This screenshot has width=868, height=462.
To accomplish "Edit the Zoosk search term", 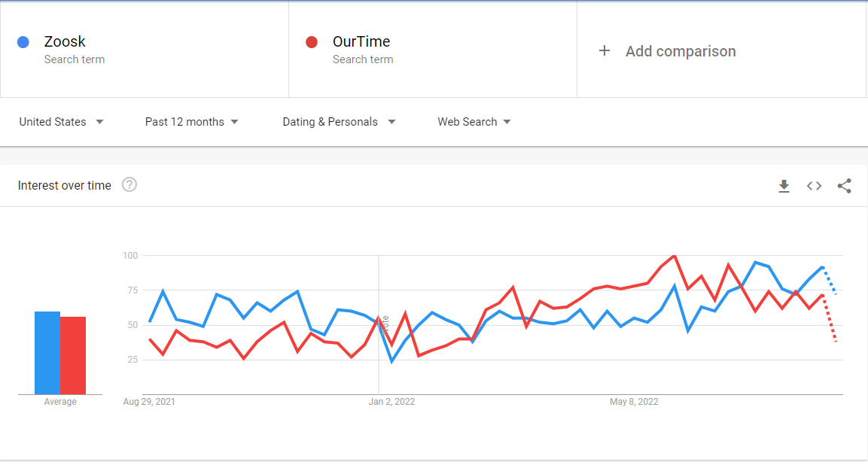I will coord(65,42).
